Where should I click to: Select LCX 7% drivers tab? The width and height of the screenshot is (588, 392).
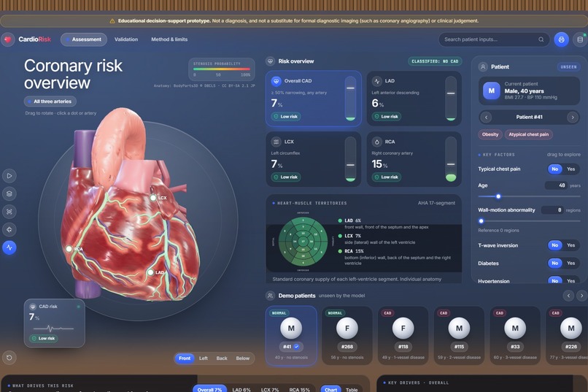[x=270, y=389]
